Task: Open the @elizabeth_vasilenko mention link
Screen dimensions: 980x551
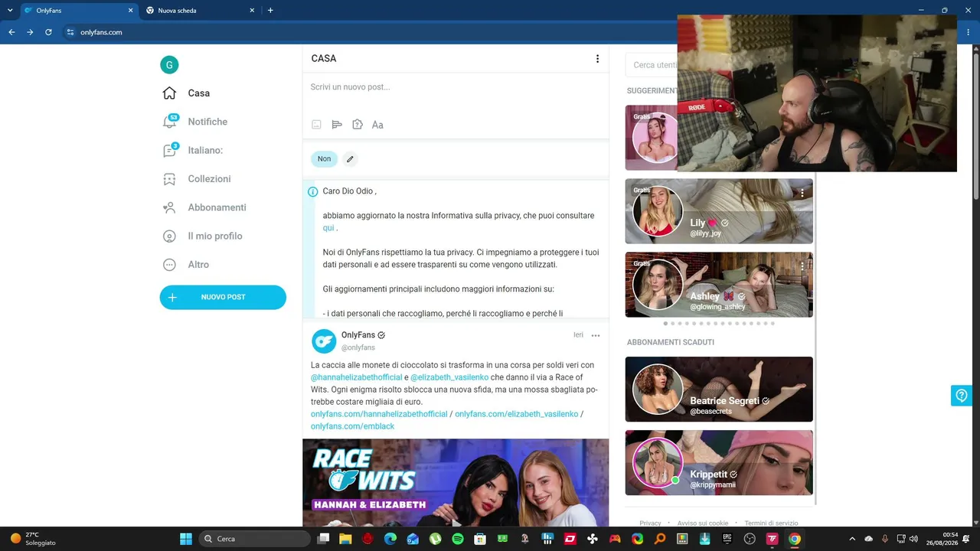Action: click(449, 377)
